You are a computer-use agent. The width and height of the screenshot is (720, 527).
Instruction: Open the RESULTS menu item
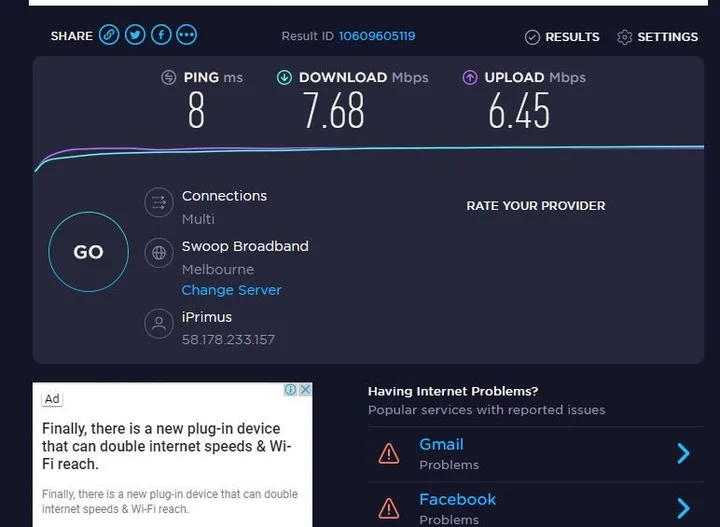coord(572,37)
